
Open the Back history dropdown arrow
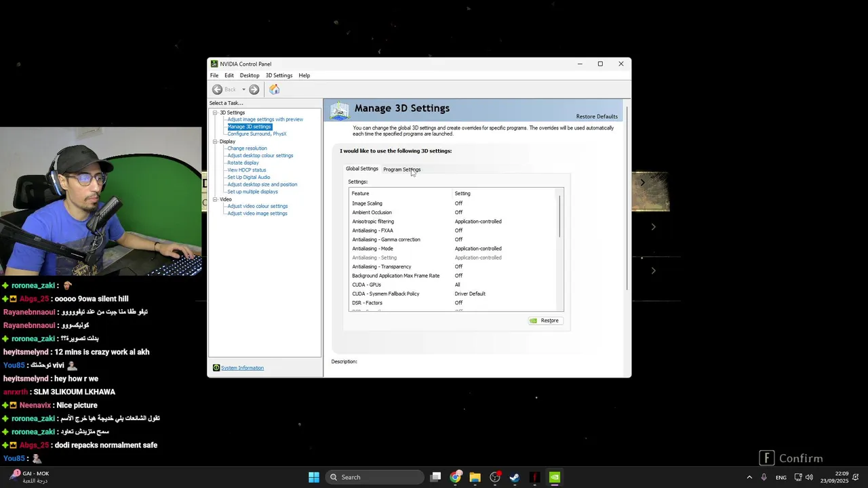pyautogui.click(x=243, y=89)
